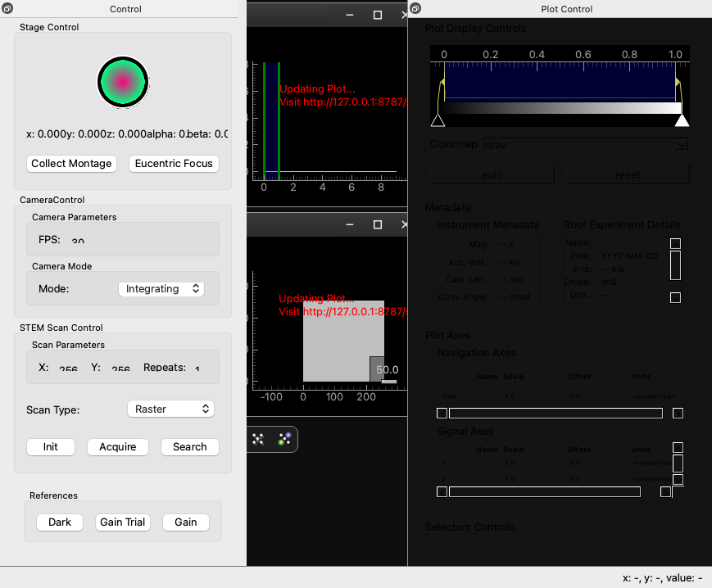Click the stage position joystick circle
The width and height of the screenshot is (712, 588).
coord(123,81)
